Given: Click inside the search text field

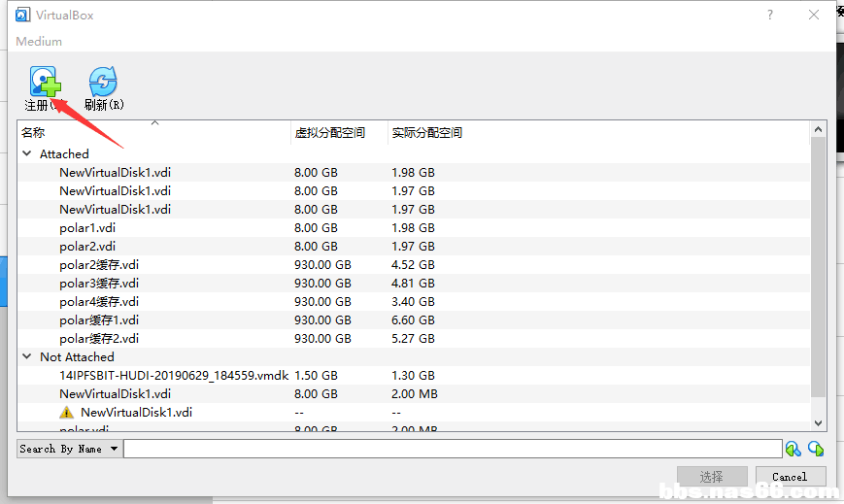Looking at the screenshot, I should pyautogui.click(x=452, y=449).
